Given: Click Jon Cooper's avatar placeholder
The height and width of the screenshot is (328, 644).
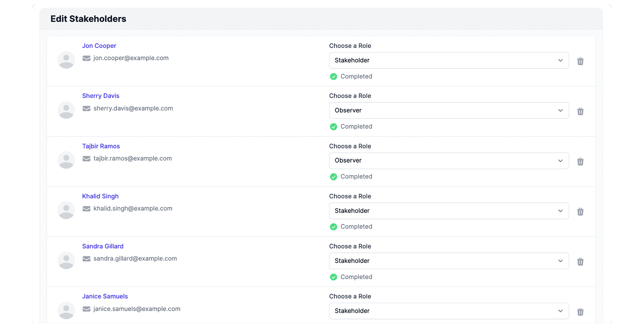Looking at the screenshot, I should point(66,60).
